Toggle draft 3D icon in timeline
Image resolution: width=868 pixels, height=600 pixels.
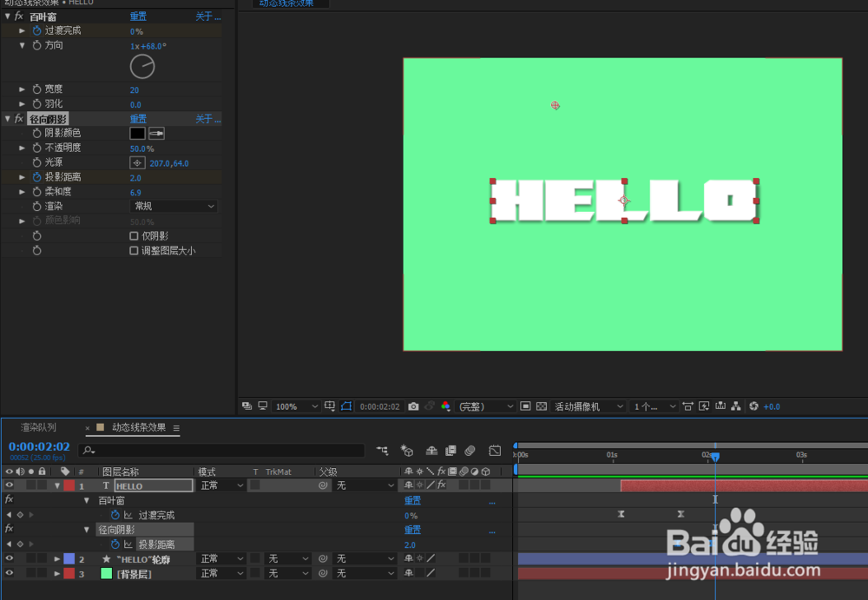point(407,451)
